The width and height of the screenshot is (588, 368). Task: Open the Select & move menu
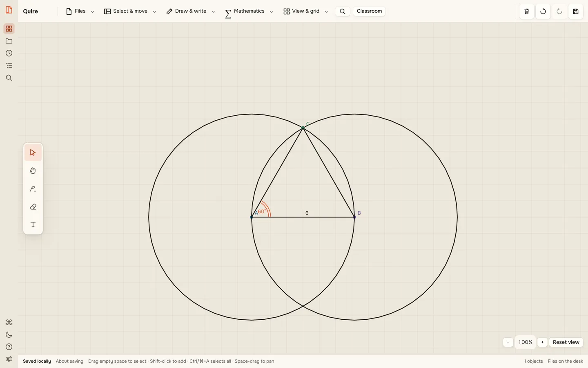point(130,11)
